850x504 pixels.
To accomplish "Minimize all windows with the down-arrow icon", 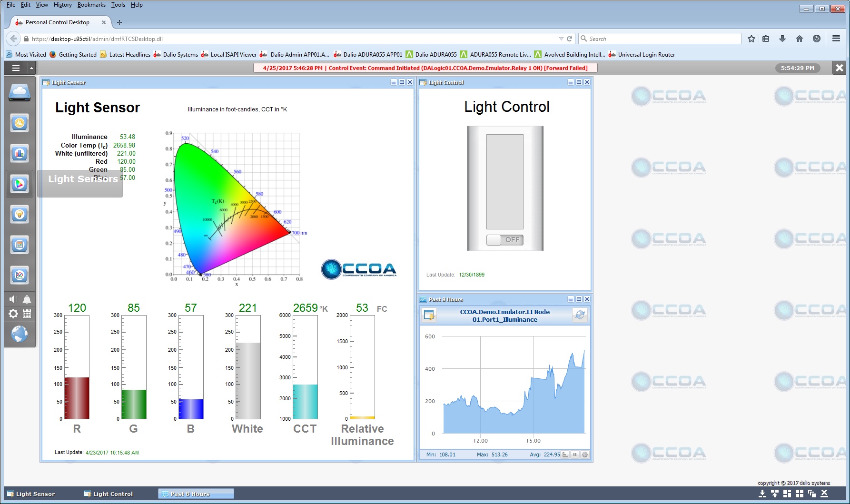I will pos(762,494).
